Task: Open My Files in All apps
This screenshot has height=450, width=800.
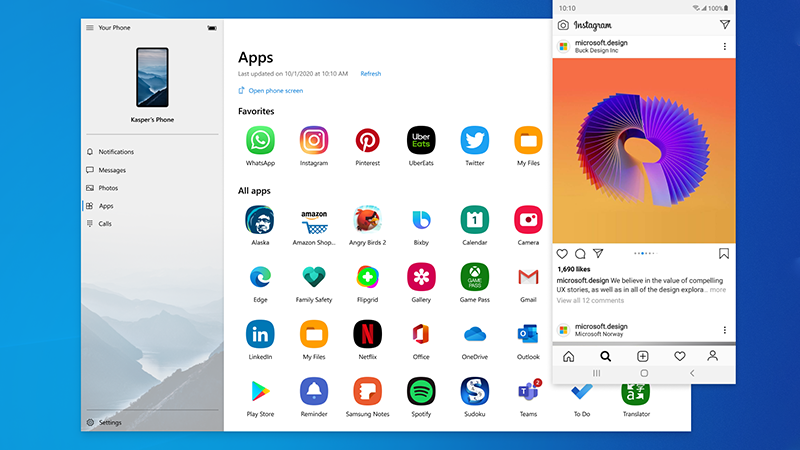Action: click(314, 334)
